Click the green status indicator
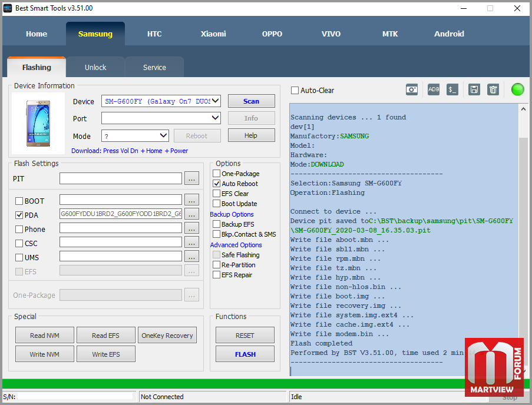 click(517, 90)
